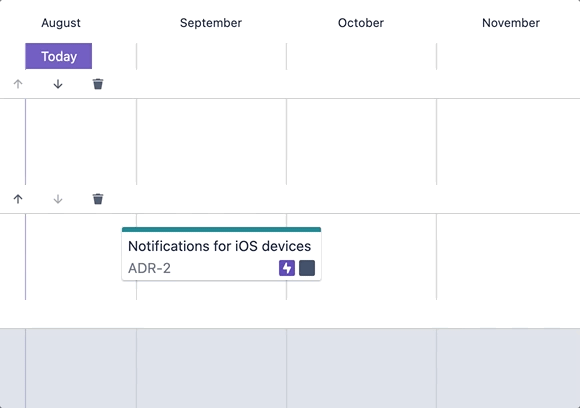This screenshot has height=408, width=580.
Task: Click the dark gray square on ADR-2 card
Action: (307, 268)
